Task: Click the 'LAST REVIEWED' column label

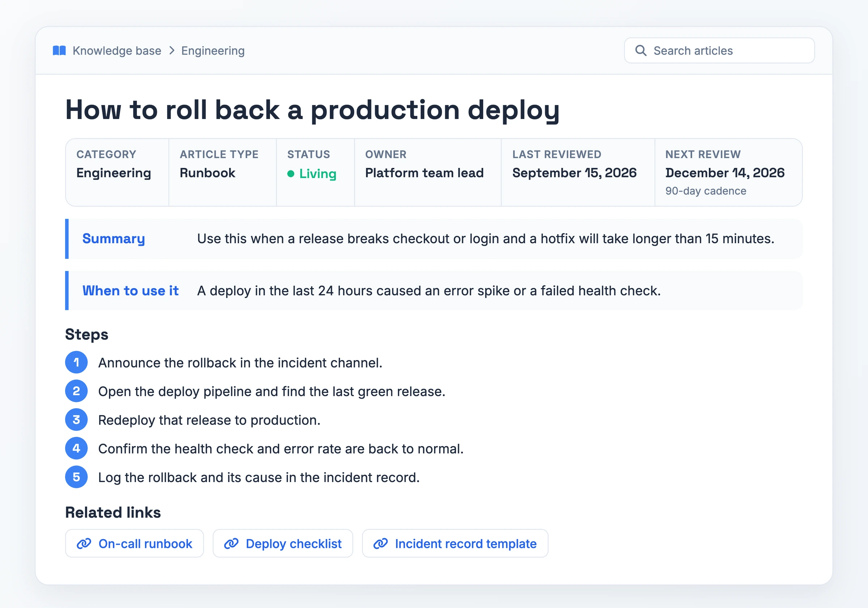Action: (557, 155)
